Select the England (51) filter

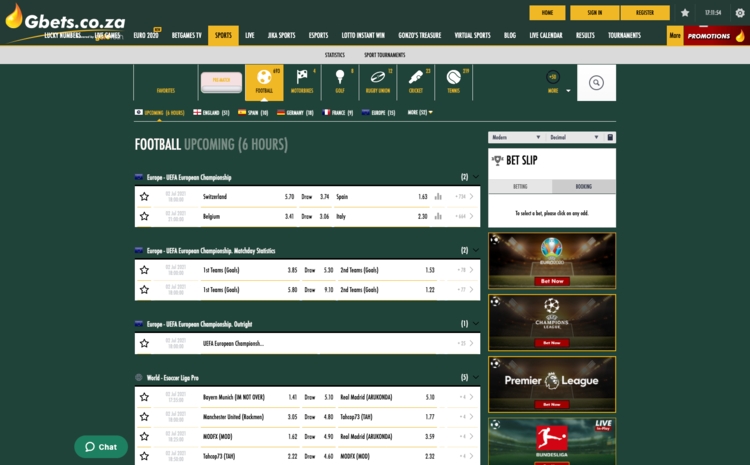(211, 112)
